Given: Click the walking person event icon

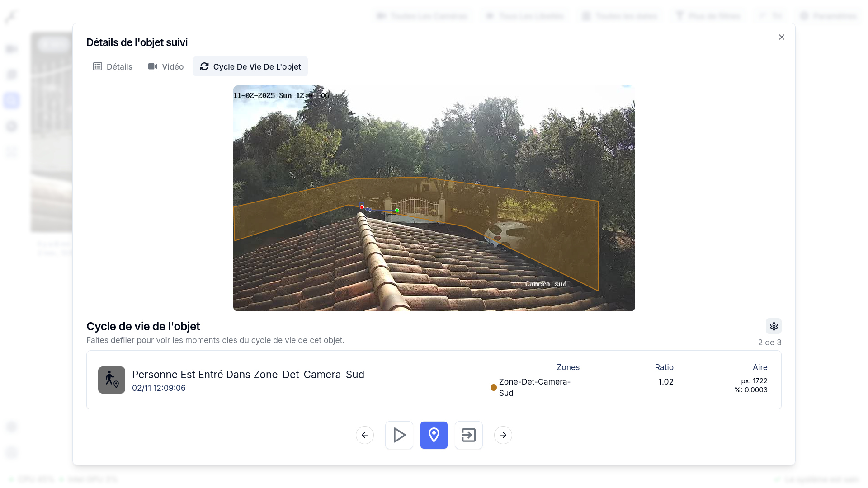Looking at the screenshot, I should click(111, 380).
